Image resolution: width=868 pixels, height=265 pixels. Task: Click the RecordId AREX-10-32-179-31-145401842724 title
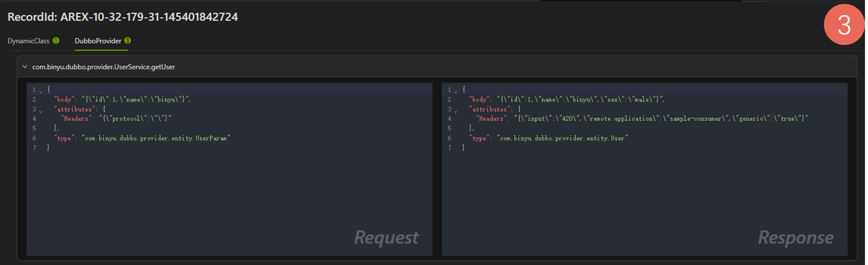123,17
